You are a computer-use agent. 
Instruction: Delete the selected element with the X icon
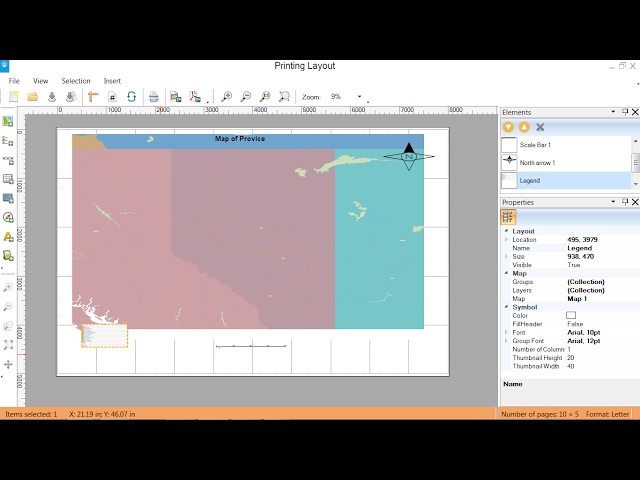point(540,127)
